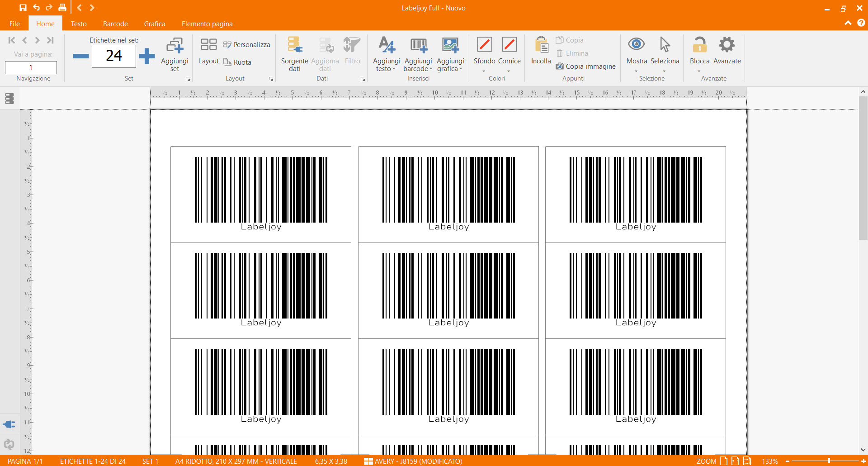Click Copia in Appunti

coord(570,40)
